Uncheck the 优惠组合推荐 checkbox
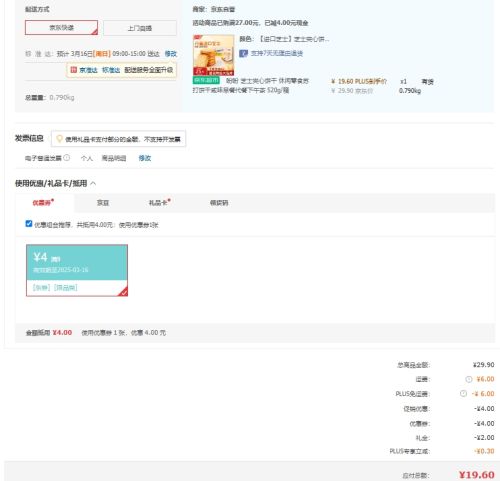This screenshot has width=500, height=481. point(29,224)
